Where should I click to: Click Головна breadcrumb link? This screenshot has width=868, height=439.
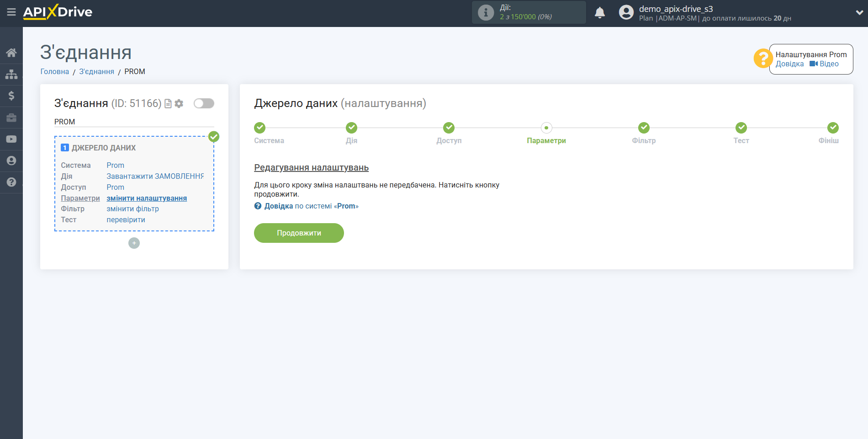(x=55, y=72)
